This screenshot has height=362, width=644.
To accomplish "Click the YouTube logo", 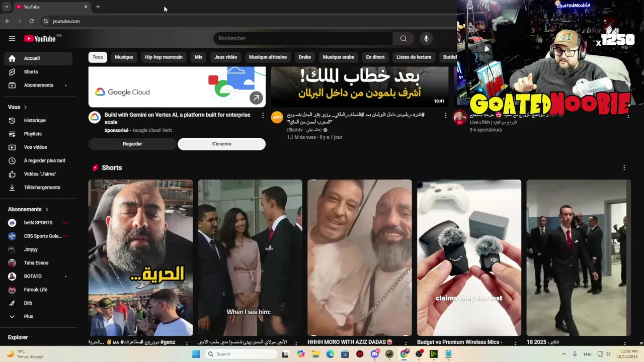I will point(40,39).
